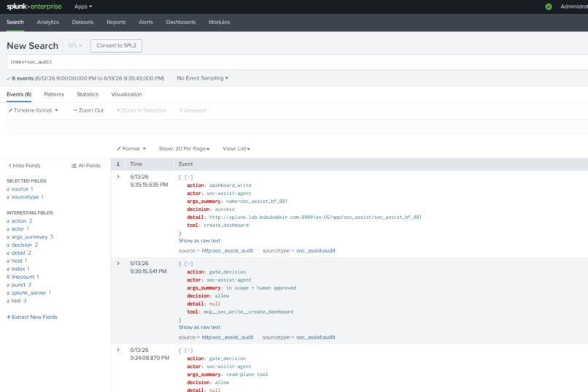588x392 pixels.
Task: Click source value in dashboard_write event
Action: 228,250
